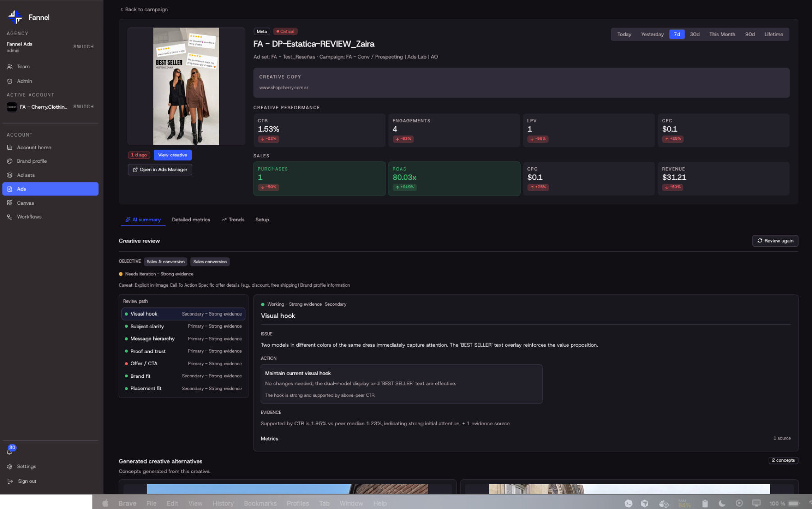812x509 pixels.
Task: Select the Today date range
Action: [x=624, y=34]
